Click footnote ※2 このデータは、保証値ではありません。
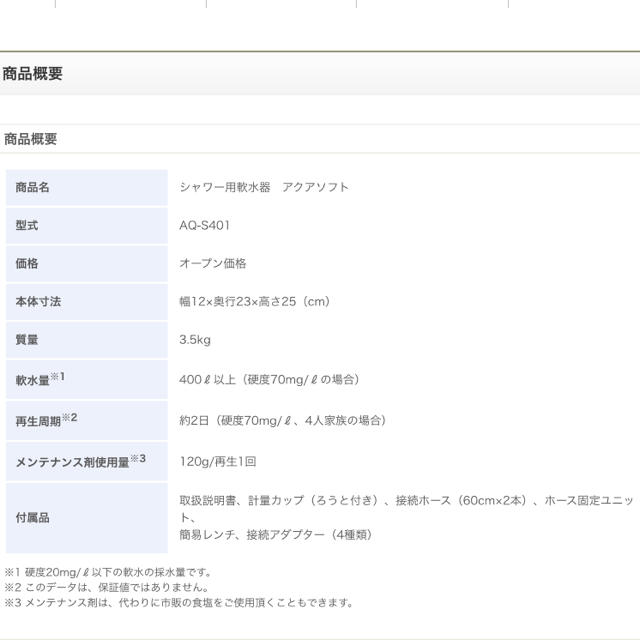 [107, 587]
